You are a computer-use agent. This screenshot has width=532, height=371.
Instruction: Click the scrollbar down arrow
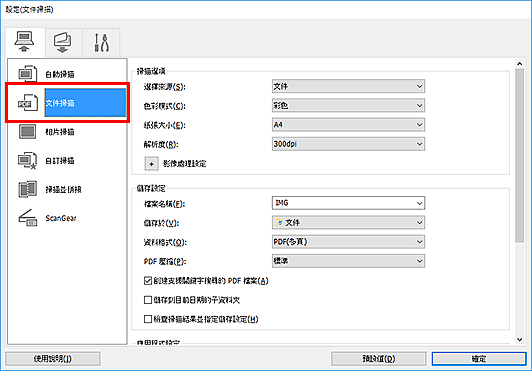click(x=519, y=339)
